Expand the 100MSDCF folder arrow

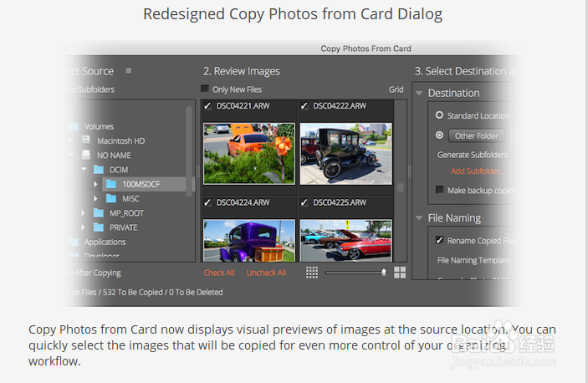coord(95,184)
